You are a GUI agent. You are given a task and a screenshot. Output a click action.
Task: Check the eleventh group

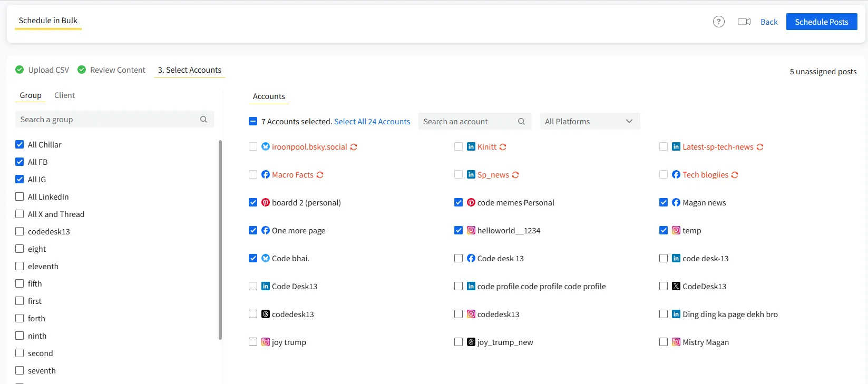pos(19,266)
